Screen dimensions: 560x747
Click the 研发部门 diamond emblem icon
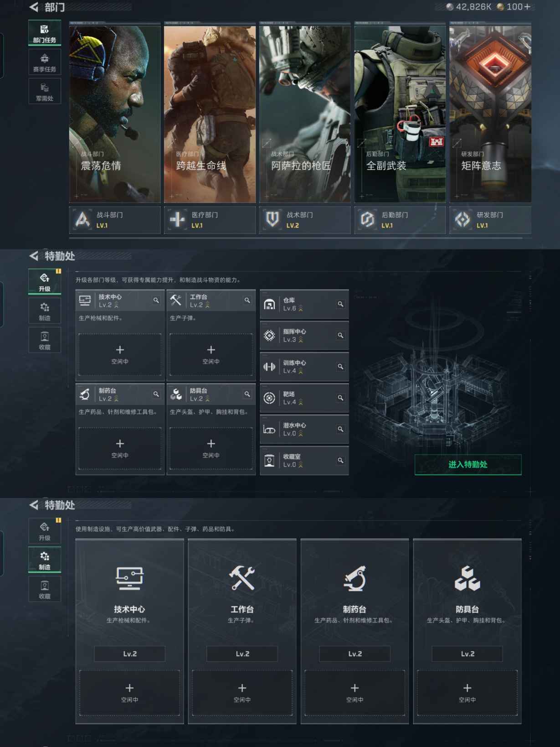point(462,220)
